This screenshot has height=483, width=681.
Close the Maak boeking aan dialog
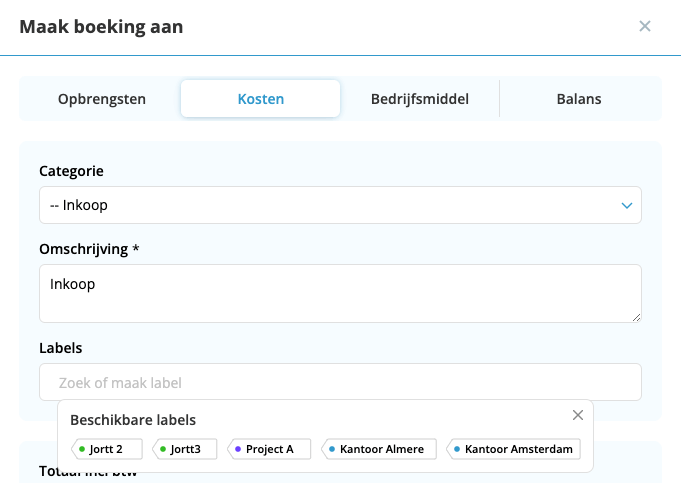[645, 26]
